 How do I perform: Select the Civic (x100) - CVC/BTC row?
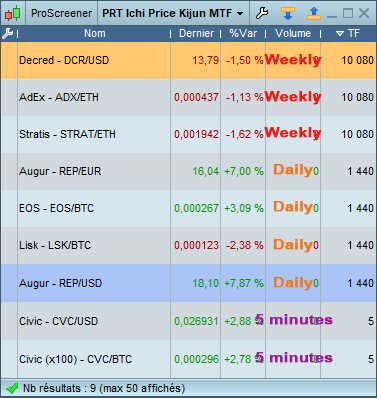[188, 359]
